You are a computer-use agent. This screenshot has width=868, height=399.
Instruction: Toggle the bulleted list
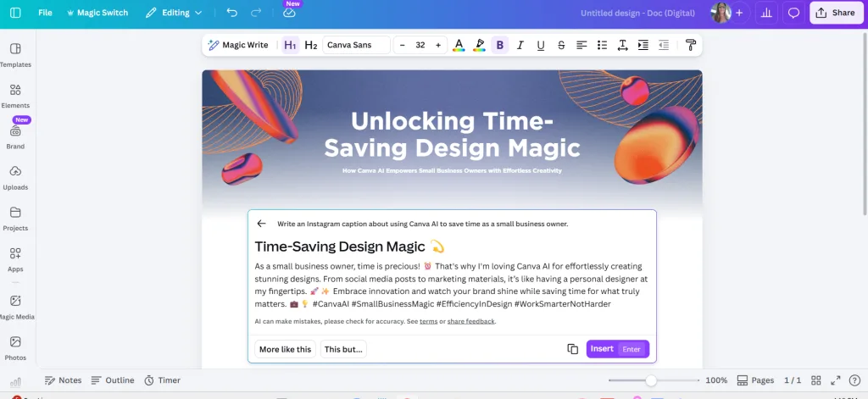tap(603, 45)
